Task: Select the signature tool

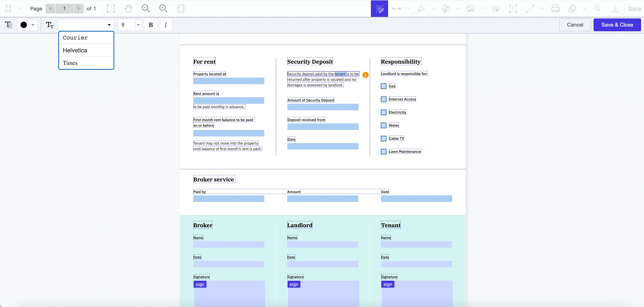Action: pyautogui.click(x=446, y=8)
